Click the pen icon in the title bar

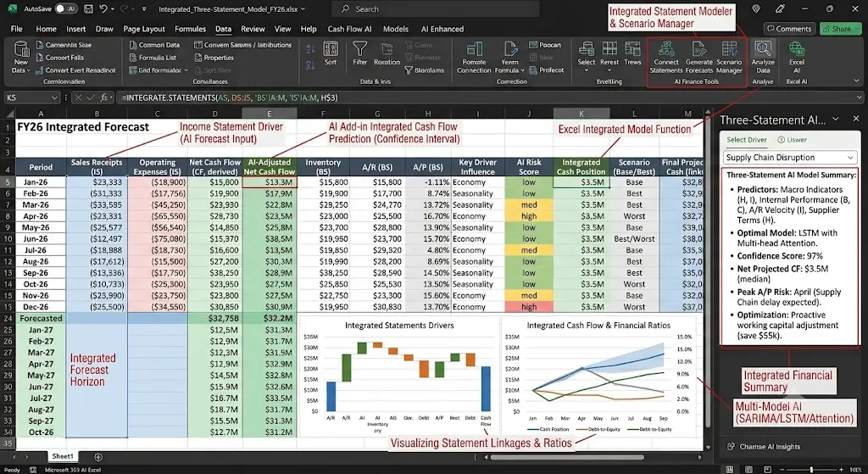pyautogui.click(x=781, y=8)
